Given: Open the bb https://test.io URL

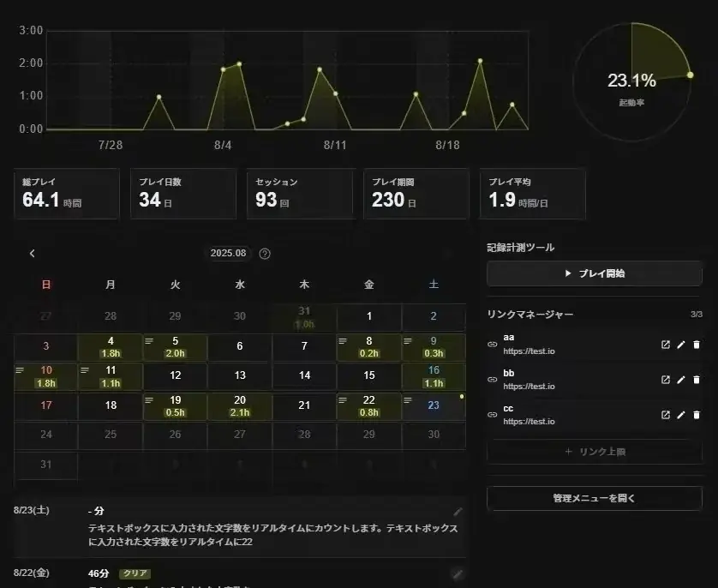Looking at the screenshot, I should pyautogui.click(x=529, y=387).
